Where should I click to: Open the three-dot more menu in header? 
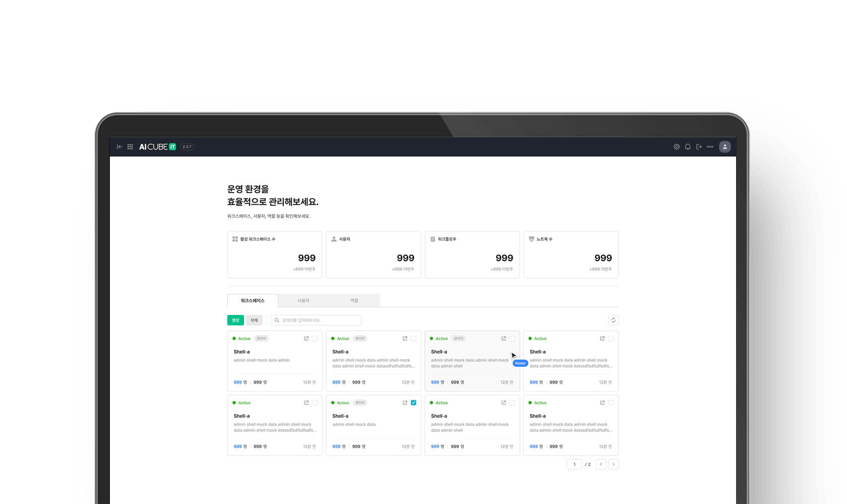(x=710, y=147)
